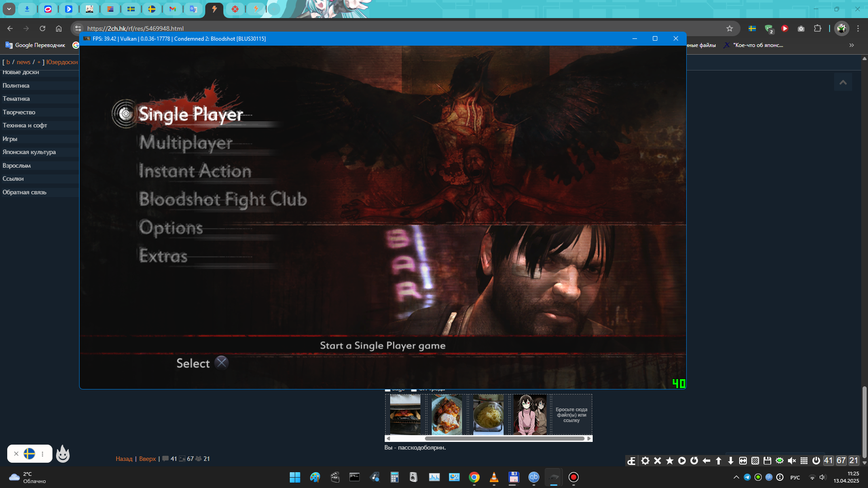Open the Windows Start button
The image size is (868, 488).
tap(295, 477)
